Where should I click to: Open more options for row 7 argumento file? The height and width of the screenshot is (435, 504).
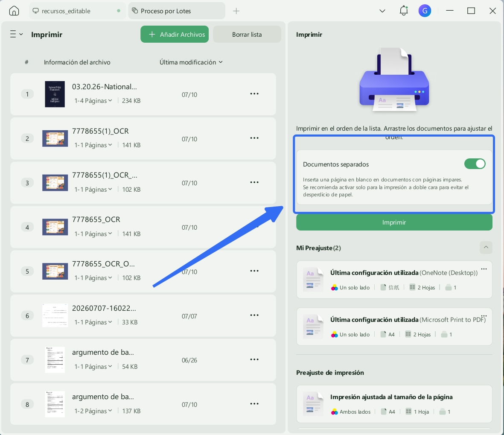pos(254,359)
